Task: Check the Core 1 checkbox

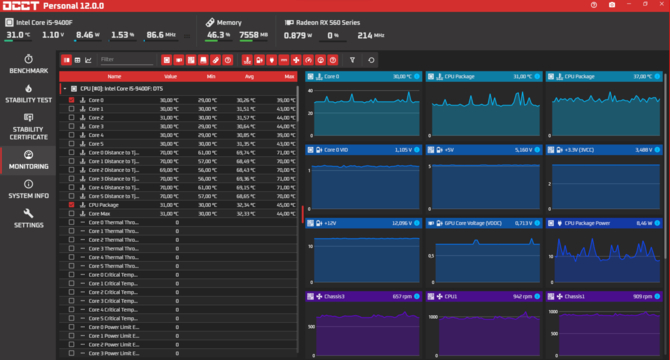Action: pos(71,109)
